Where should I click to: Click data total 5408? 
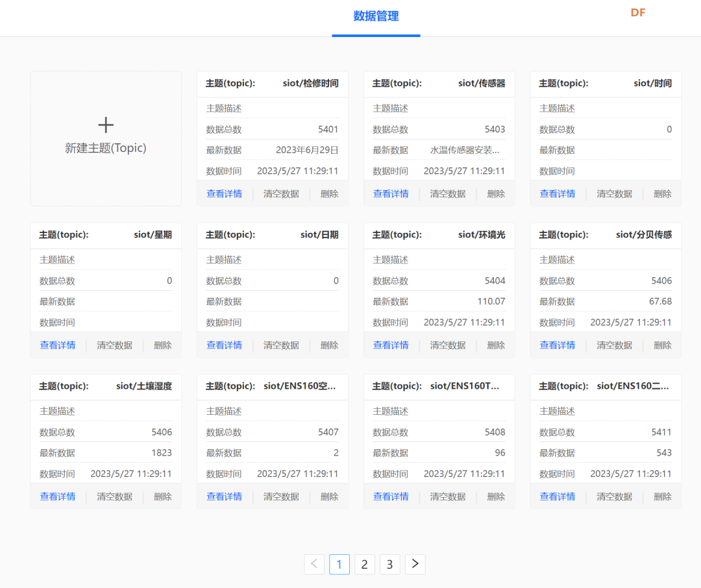[x=495, y=432]
